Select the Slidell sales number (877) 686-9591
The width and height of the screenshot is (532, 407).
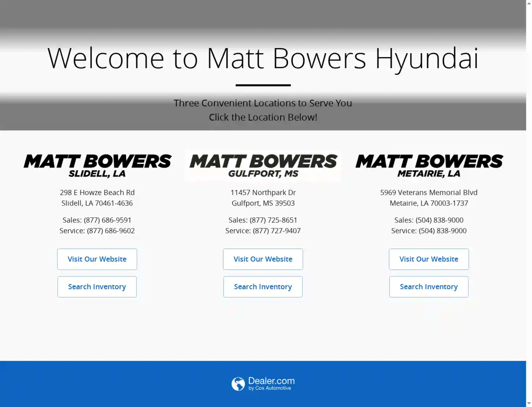[x=107, y=220]
